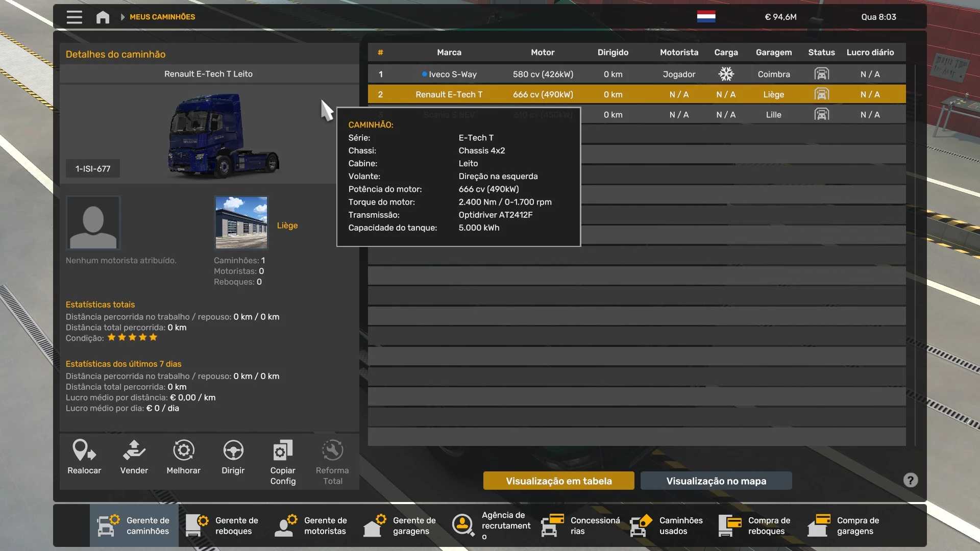Sort table by Lucro diário column
Screen dimensions: 980x551
870,52
